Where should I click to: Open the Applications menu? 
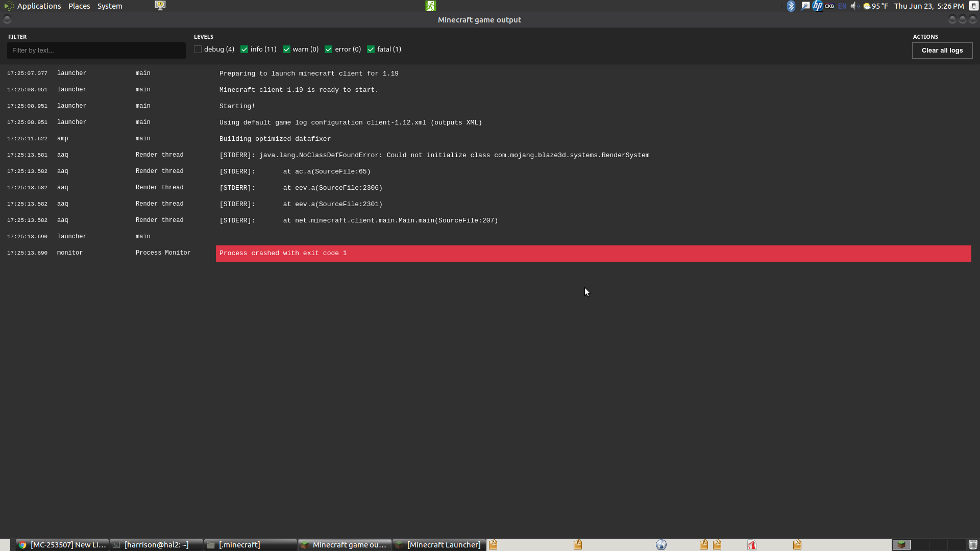39,6
